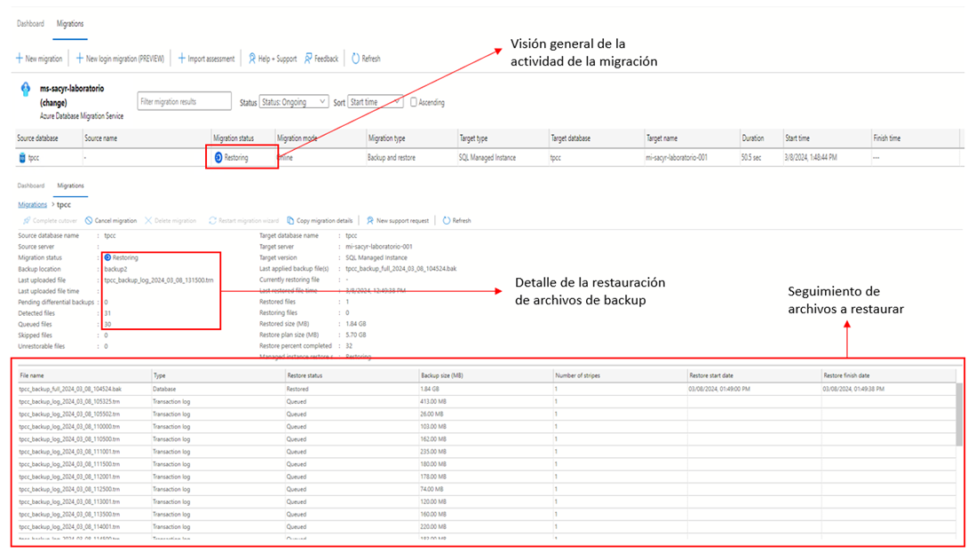Screen dimensions: 975x560
Task: Select file tpcc_backup_log_2024_03_08_105502.trn
Action: tap(69, 414)
